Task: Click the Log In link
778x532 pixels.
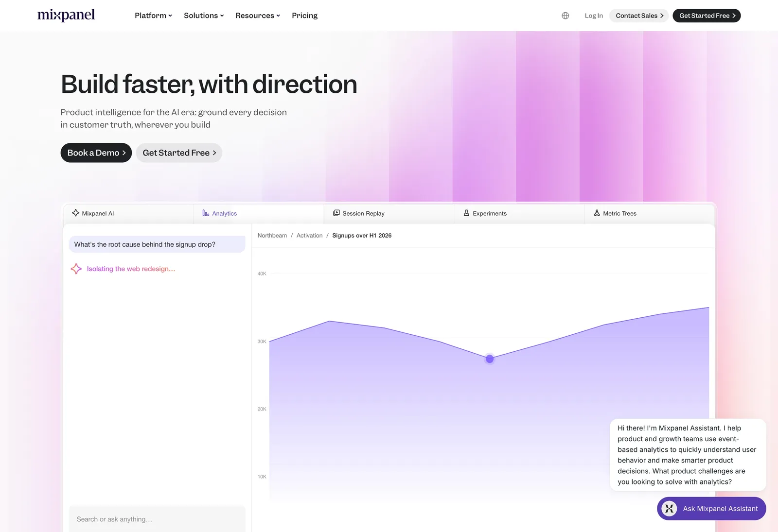Action: pos(593,16)
